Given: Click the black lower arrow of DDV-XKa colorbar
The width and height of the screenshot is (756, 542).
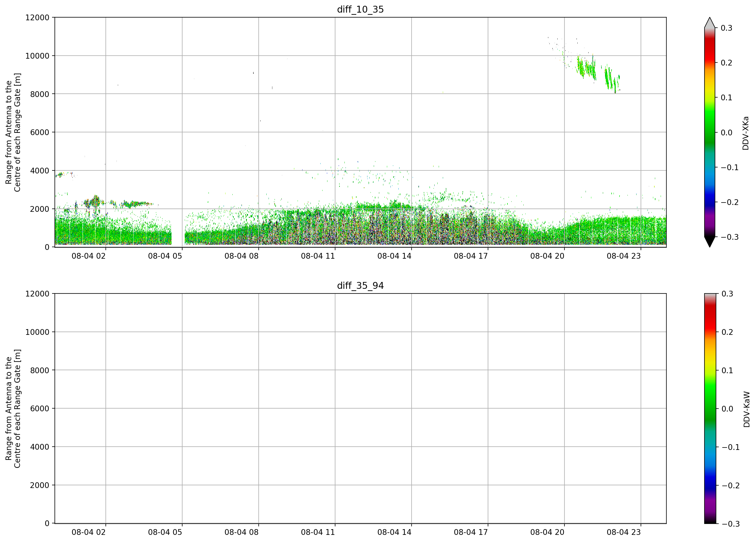Looking at the screenshot, I should tap(710, 242).
